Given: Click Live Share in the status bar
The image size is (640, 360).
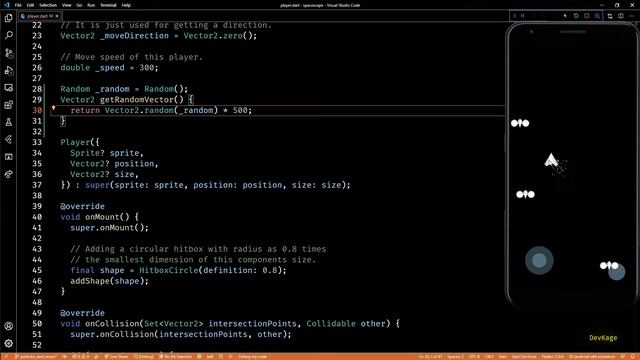Looking at the screenshot, I should point(116,357).
